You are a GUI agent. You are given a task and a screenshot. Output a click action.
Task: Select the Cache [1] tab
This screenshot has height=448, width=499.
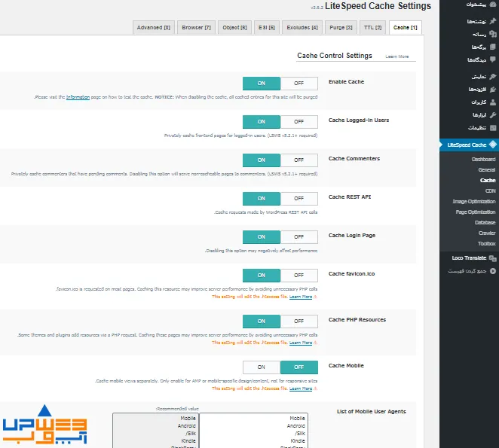(x=406, y=28)
